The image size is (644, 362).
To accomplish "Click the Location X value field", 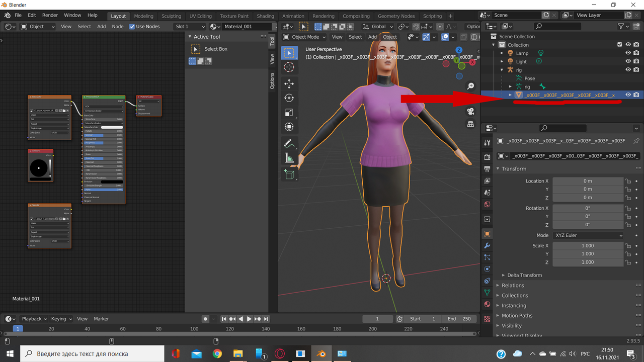I will pyautogui.click(x=587, y=181).
